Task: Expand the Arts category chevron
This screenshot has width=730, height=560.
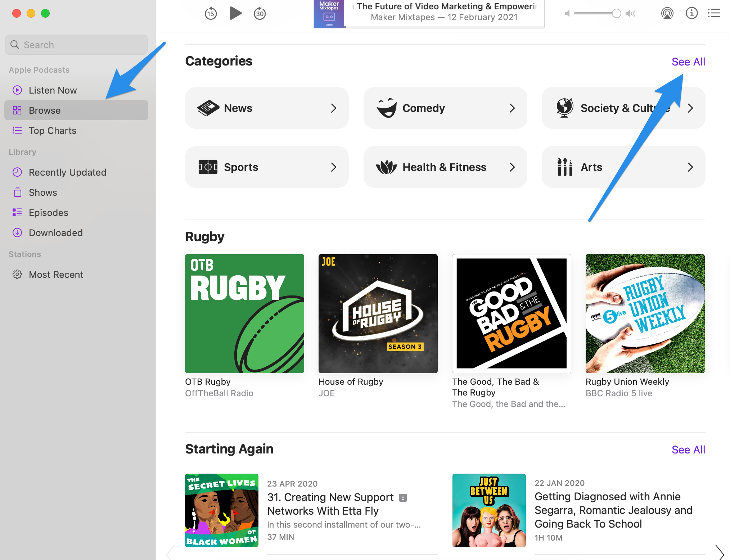Action: click(x=690, y=167)
